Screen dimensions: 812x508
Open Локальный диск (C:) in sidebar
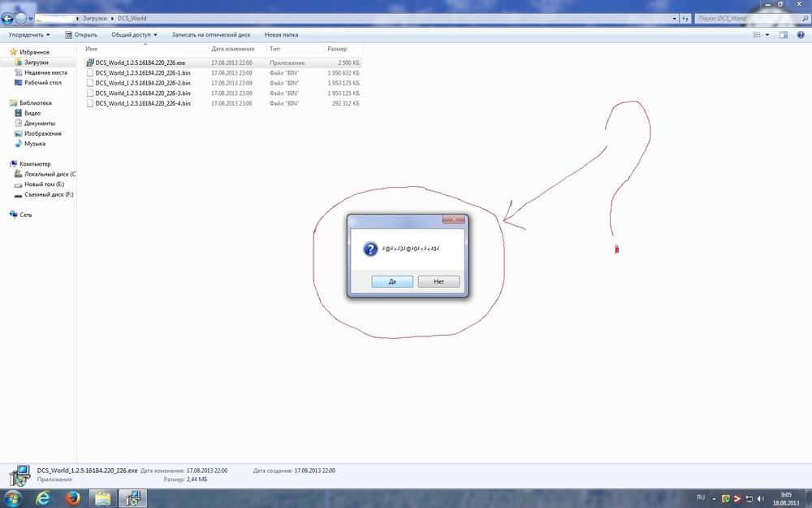[x=50, y=174]
